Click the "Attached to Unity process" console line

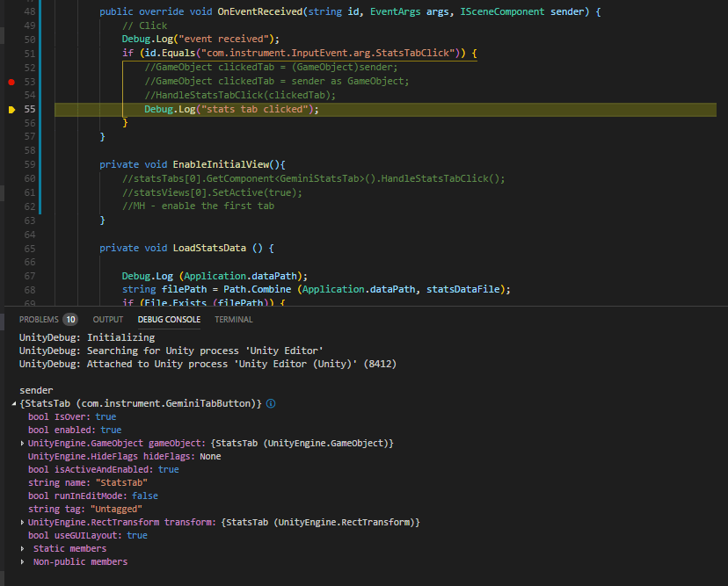point(207,365)
